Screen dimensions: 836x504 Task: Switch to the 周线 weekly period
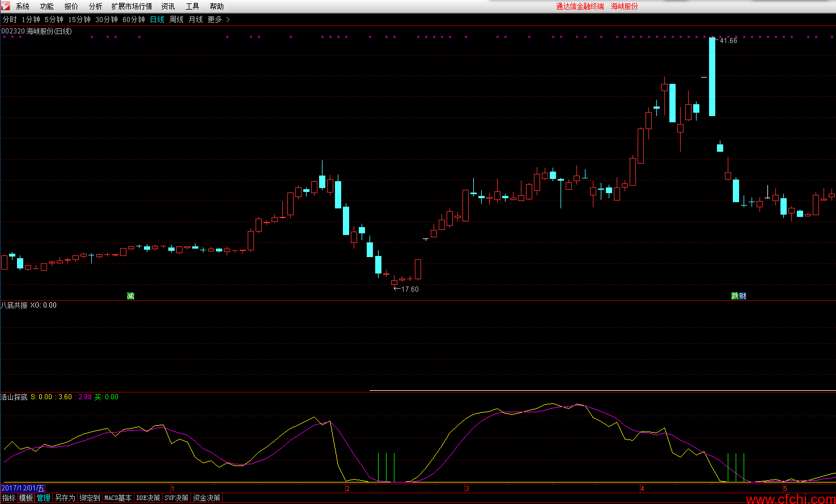pos(177,19)
